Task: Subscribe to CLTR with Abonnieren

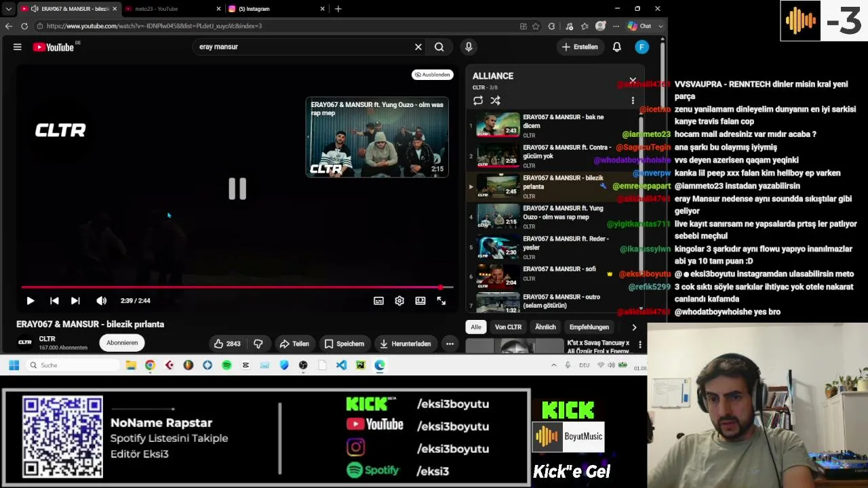Action: click(122, 343)
